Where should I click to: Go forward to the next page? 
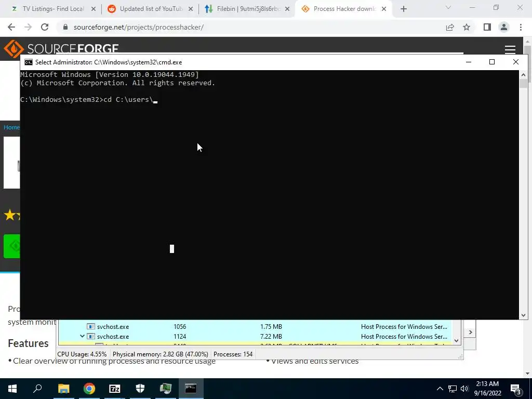28,27
